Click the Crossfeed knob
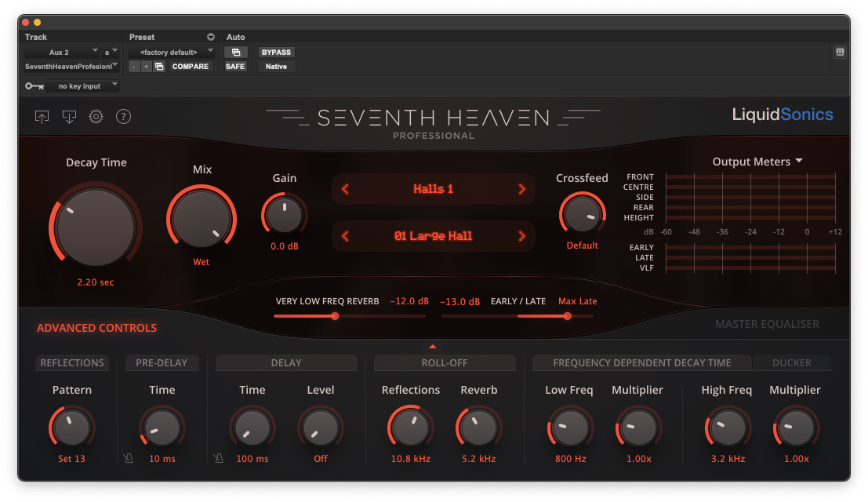This screenshot has height=502, width=868. click(583, 215)
